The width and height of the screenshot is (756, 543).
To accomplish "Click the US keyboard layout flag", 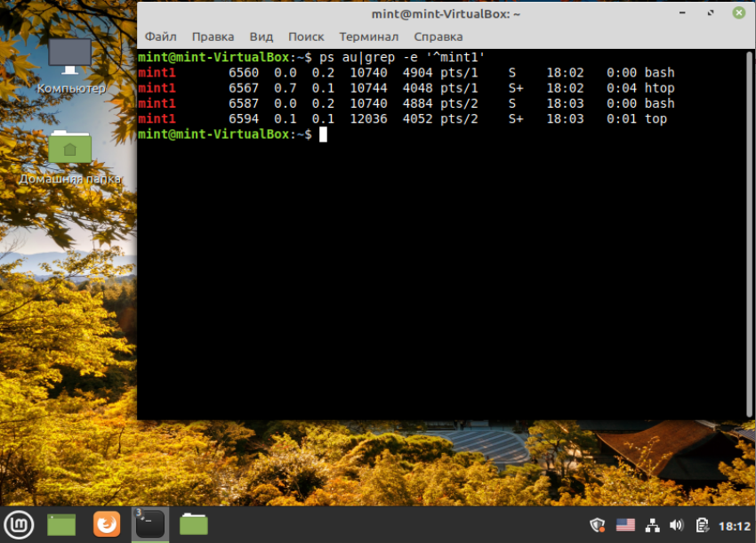I will (x=625, y=525).
